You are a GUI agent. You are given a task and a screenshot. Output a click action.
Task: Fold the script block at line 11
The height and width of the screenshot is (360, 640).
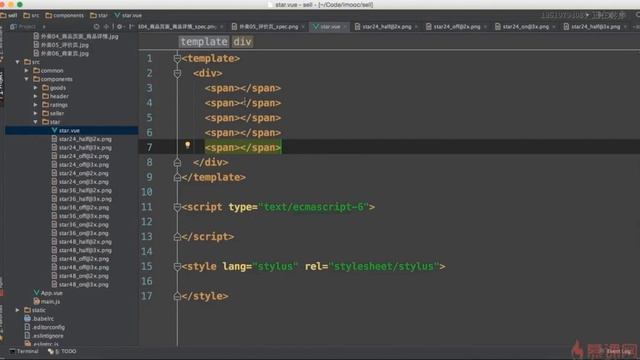coord(177,207)
